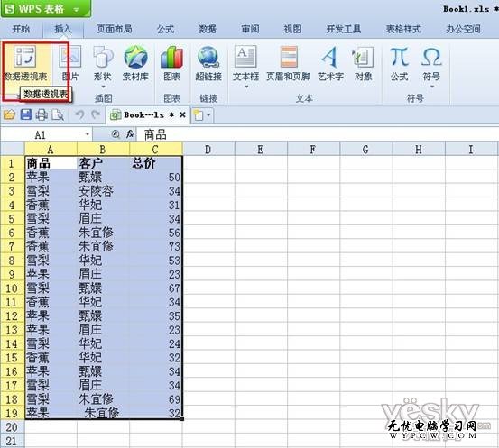Image resolution: width=499 pixels, height=448 pixels.
Task: Open the 表格样式 tab
Action: point(403,29)
